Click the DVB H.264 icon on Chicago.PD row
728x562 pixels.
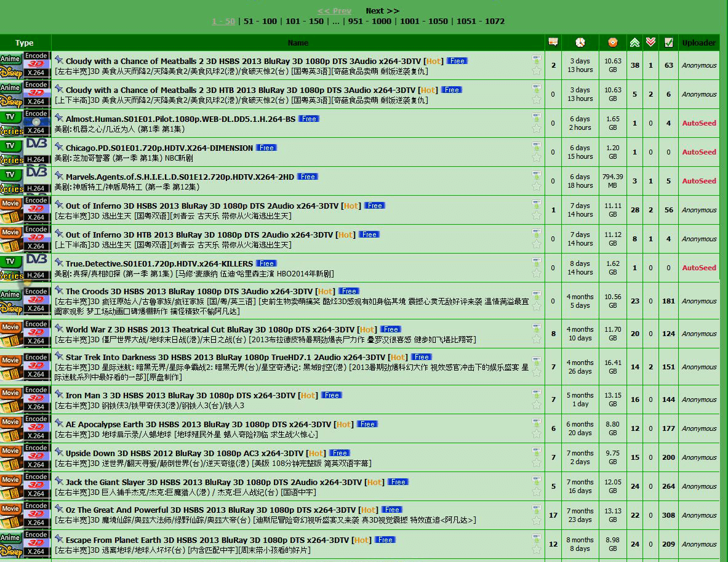tap(36, 152)
